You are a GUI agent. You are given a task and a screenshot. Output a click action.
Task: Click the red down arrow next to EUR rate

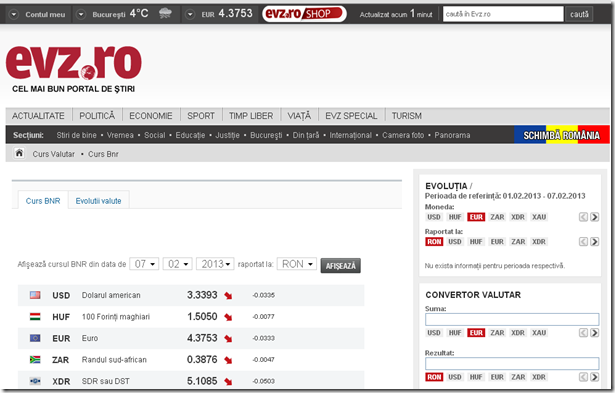[228, 338]
